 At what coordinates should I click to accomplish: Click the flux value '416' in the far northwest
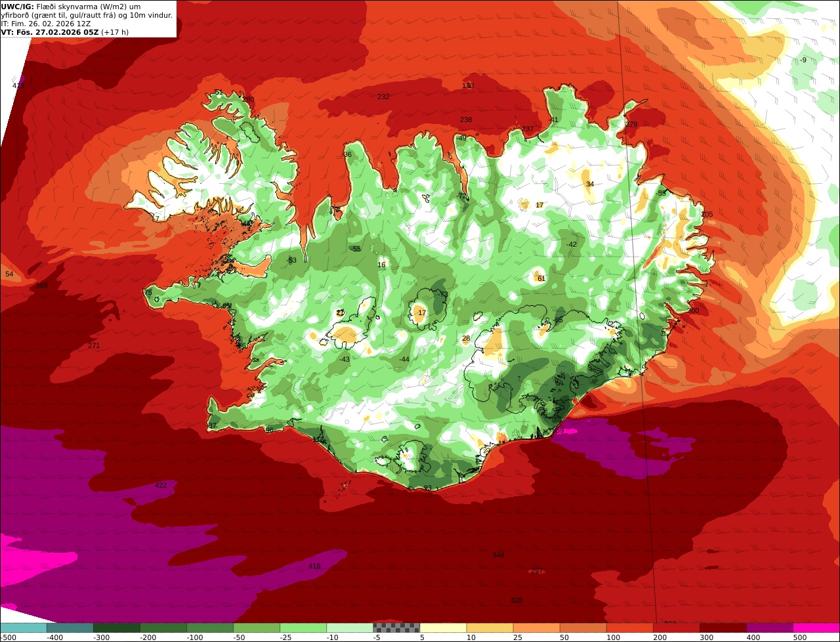(x=18, y=86)
